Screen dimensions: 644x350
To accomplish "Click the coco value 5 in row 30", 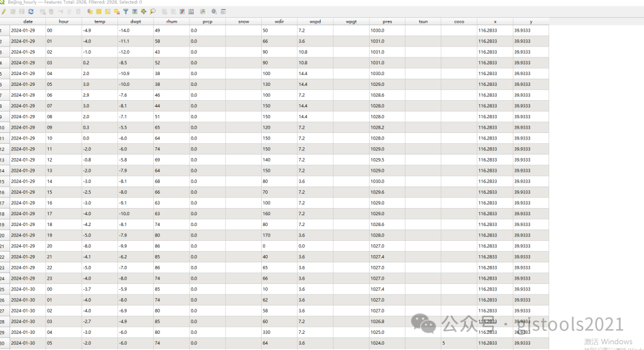I will pos(444,343).
